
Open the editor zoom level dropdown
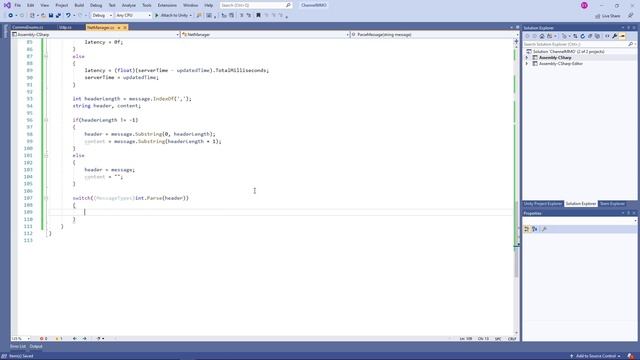tap(21, 339)
